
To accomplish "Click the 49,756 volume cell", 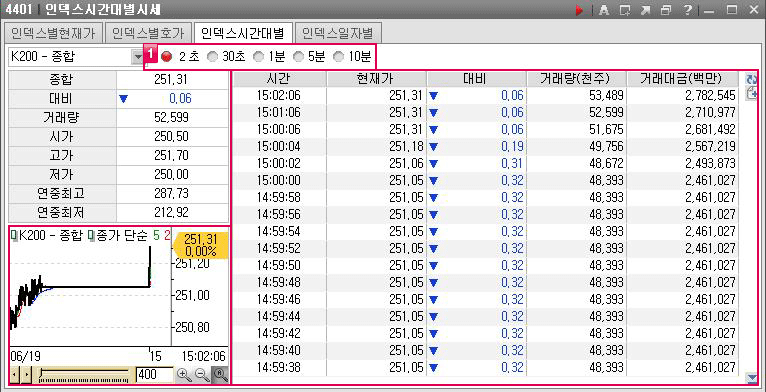I will (576, 146).
